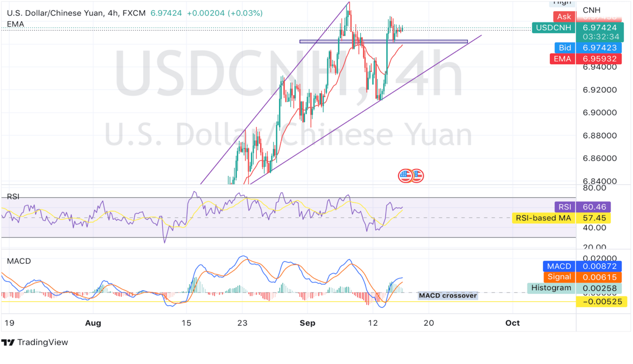Click the 20 date on time axis
The width and height of the screenshot is (633, 364).
pos(429,323)
